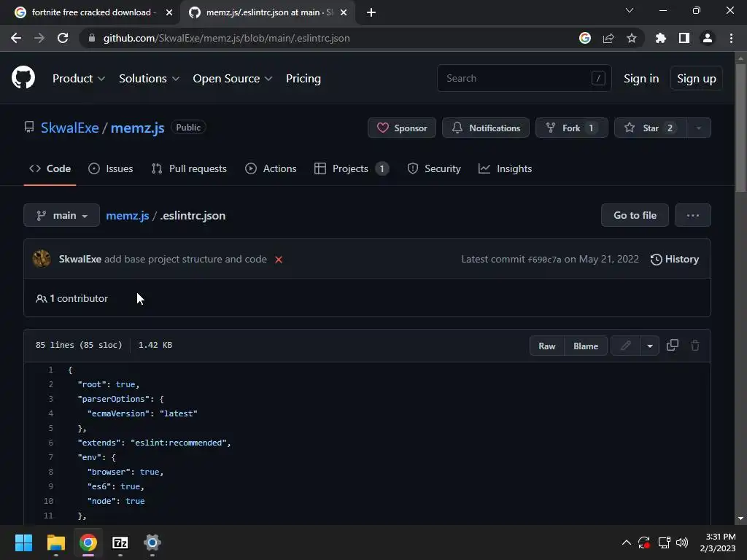Switch to the Actions tab
The width and height of the screenshot is (747, 560).
271,168
